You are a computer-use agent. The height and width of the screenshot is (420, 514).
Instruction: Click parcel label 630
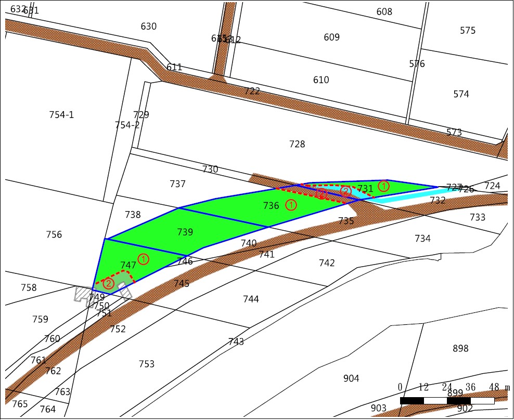148,26
